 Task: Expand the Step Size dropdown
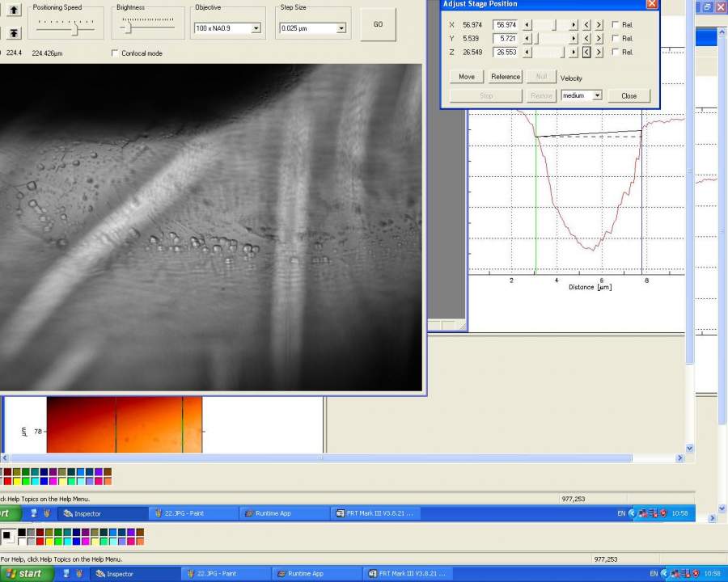click(x=341, y=28)
